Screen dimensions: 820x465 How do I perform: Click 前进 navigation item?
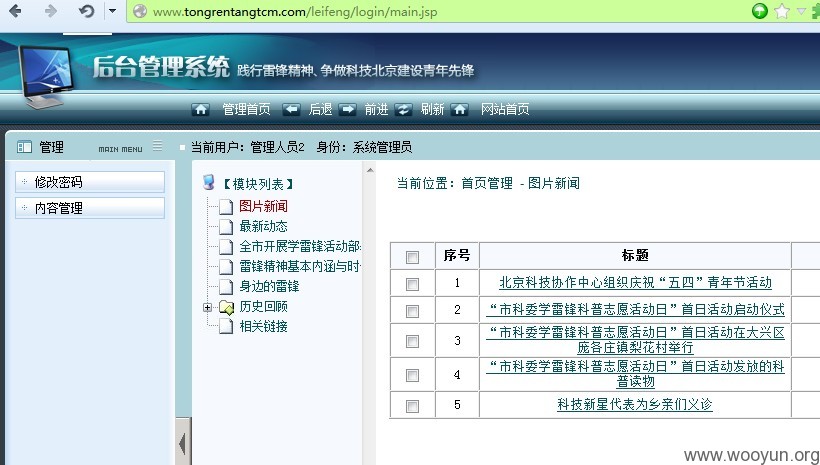point(377,109)
